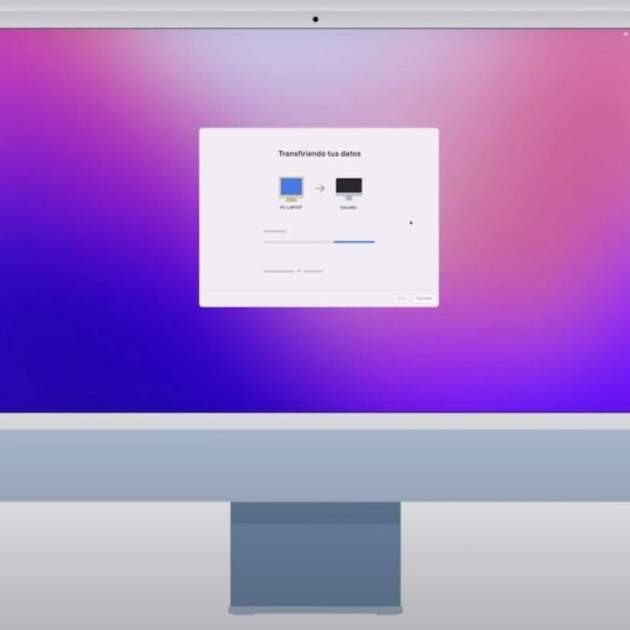Click the iMac's light blue chin panel
The height and width of the screenshot is (630, 630).
315,465
